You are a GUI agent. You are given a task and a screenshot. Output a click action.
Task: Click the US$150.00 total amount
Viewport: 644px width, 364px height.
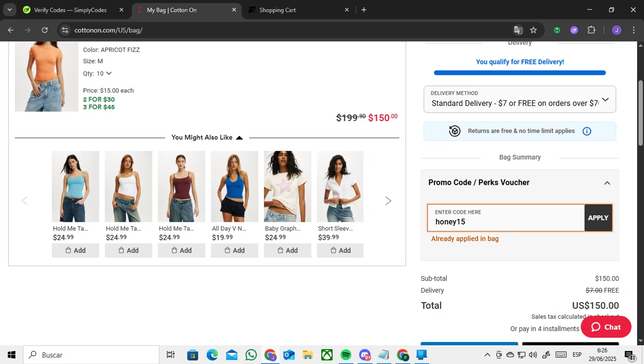pyautogui.click(x=595, y=306)
